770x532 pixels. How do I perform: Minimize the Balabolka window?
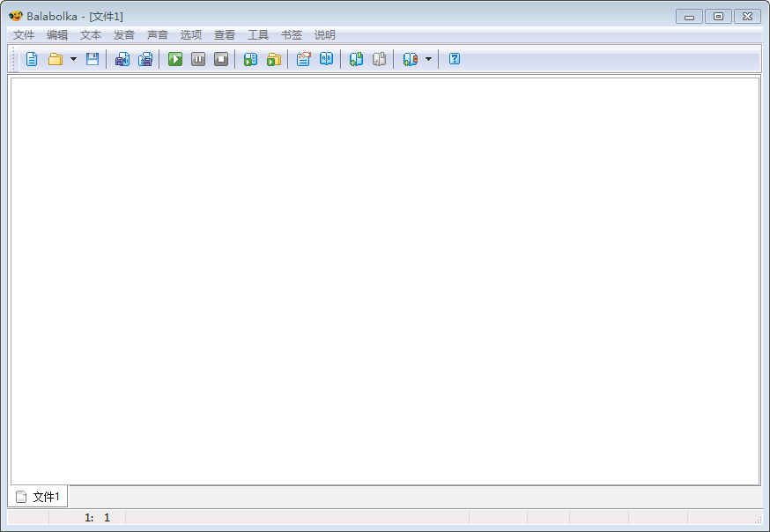click(690, 16)
